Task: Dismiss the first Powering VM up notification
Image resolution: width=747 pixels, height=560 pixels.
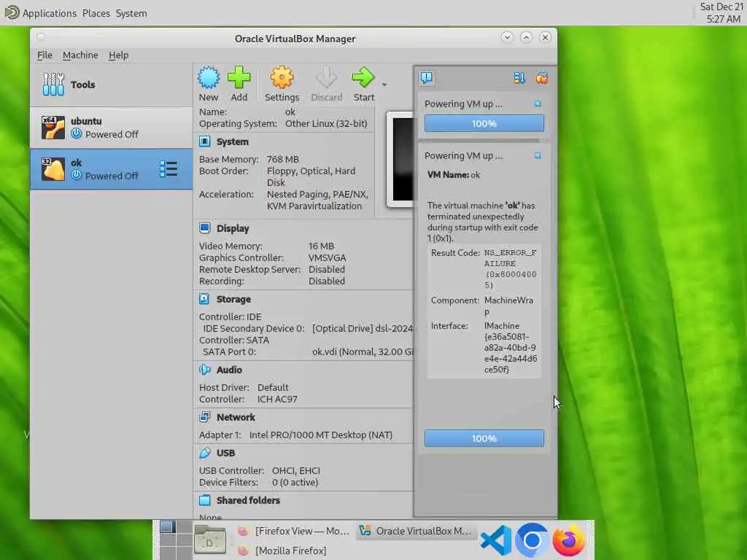Action: [538, 104]
